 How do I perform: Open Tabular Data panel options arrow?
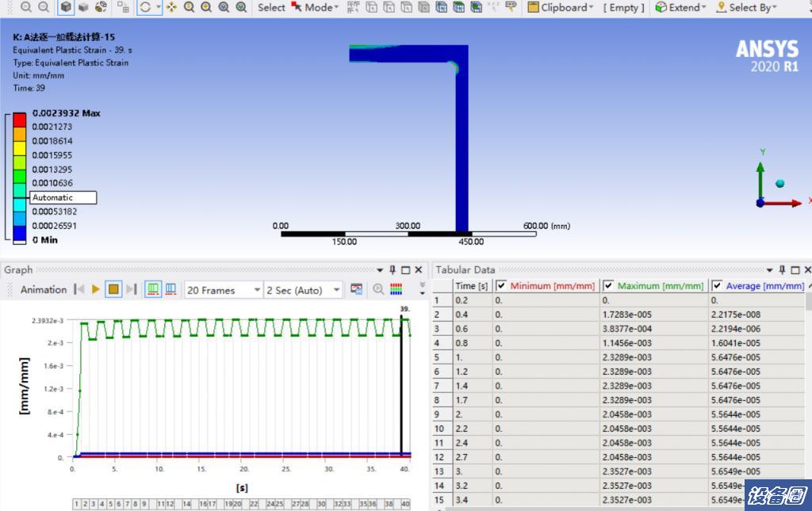[769, 270]
